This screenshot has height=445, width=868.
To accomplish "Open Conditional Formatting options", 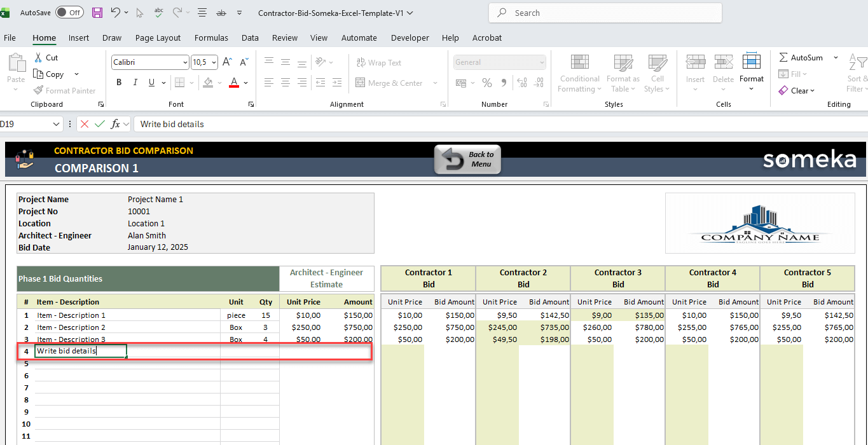I will click(579, 73).
